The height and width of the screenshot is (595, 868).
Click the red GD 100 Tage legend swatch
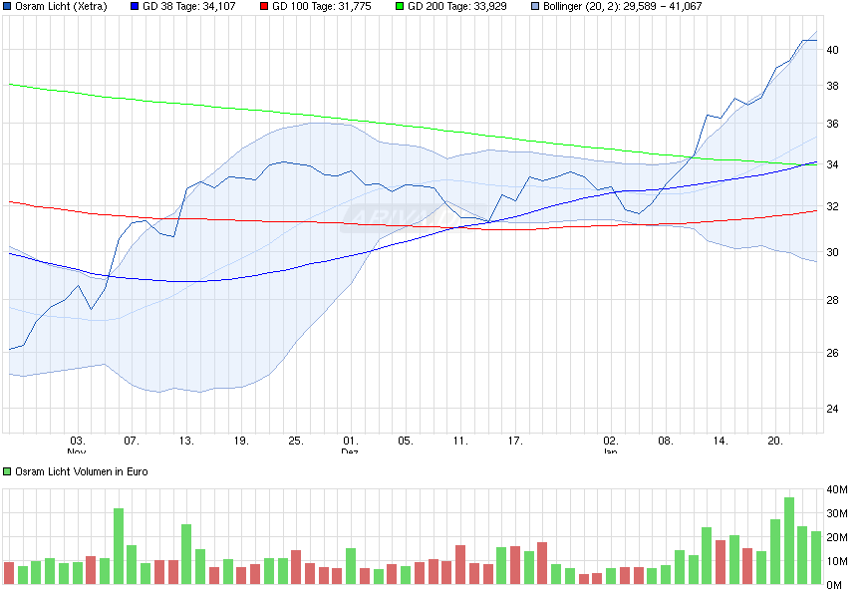pyautogui.click(x=264, y=7)
